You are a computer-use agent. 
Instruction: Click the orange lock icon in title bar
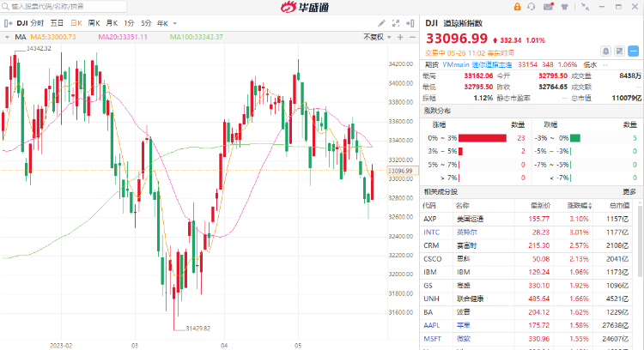[517, 7]
